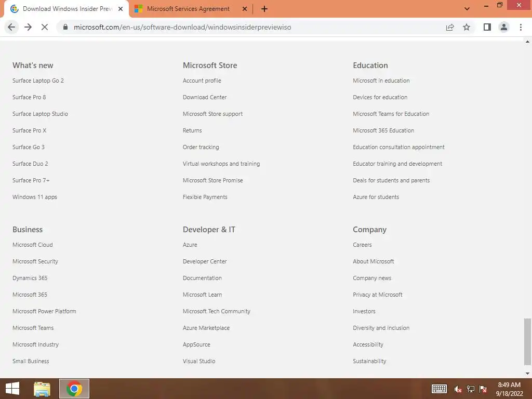Click the page vertical scrollbar thumb

(x=527, y=341)
